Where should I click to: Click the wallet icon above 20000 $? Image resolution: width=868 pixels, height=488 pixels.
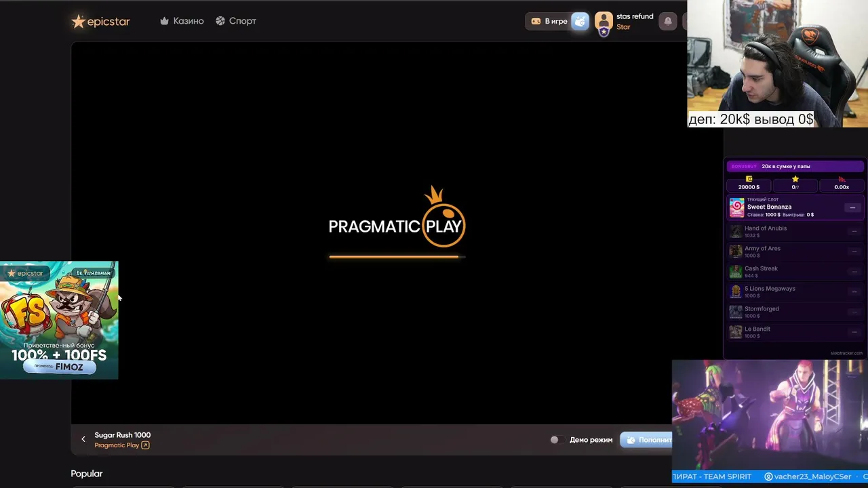tap(749, 179)
